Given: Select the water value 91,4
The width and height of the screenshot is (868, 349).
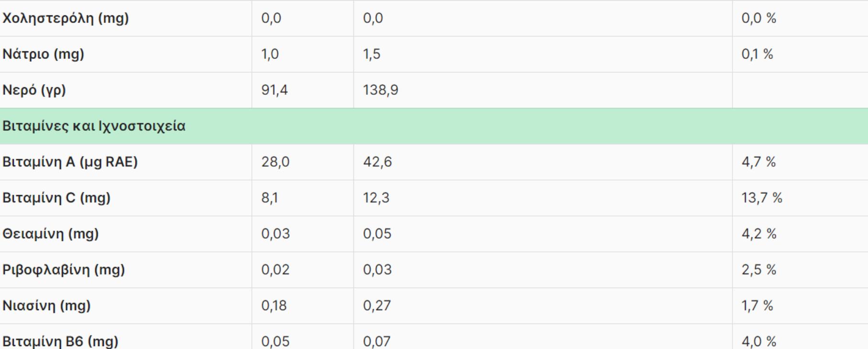Looking at the screenshot, I should pyautogui.click(x=274, y=90).
